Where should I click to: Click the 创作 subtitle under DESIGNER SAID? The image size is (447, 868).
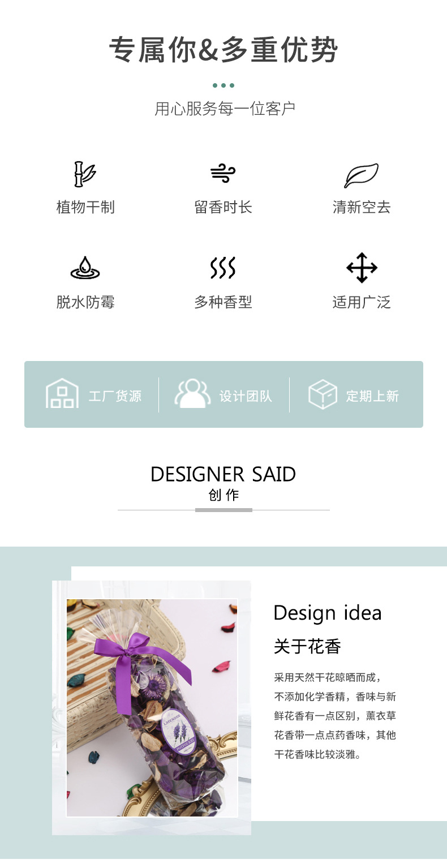tap(224, 495)
